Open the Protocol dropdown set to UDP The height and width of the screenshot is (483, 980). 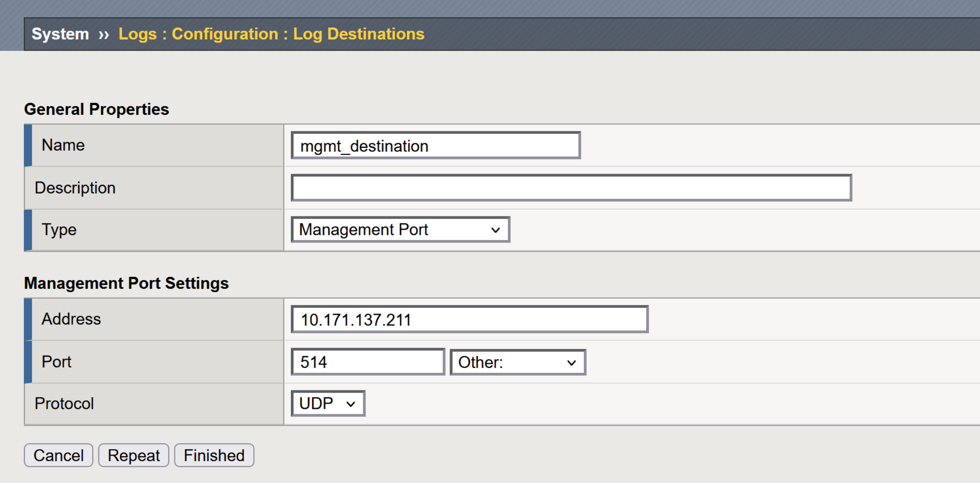coord(327,403)
